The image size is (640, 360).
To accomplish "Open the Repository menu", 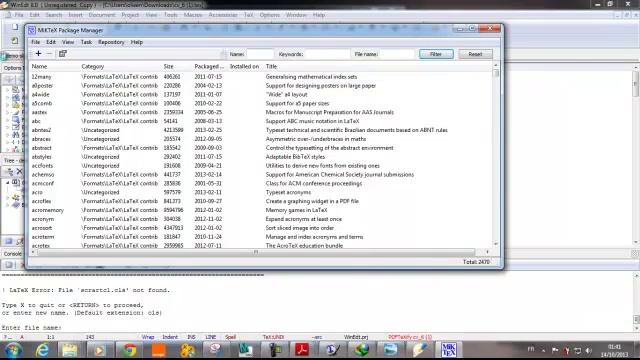I will tap(111, 42).
